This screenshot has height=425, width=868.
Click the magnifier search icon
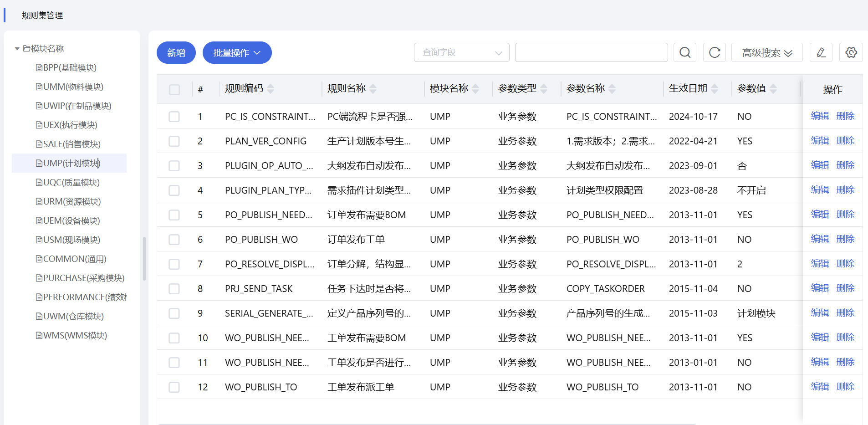(684, 53)
